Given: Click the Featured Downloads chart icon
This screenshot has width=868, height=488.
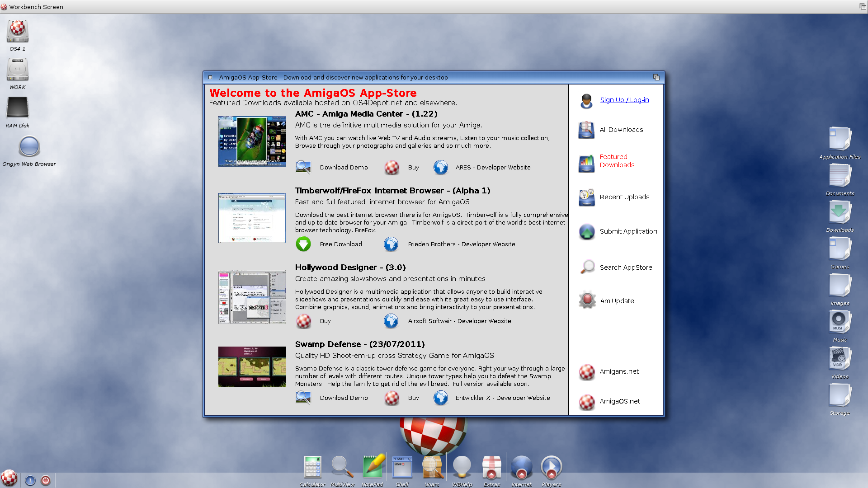Looking at the screenshot, I should [x=587, y=163].
